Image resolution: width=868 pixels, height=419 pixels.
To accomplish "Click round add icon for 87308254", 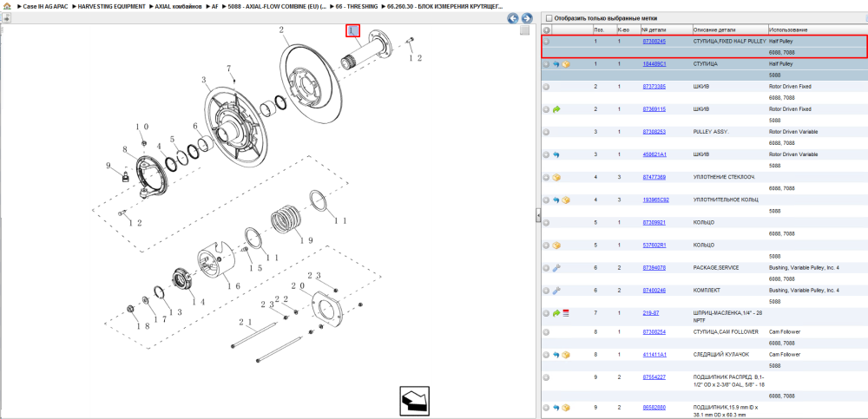I will (x=546, y=332).
